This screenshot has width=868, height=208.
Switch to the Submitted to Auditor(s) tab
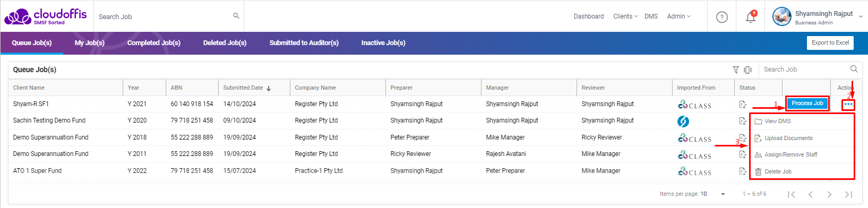point(304,42)
